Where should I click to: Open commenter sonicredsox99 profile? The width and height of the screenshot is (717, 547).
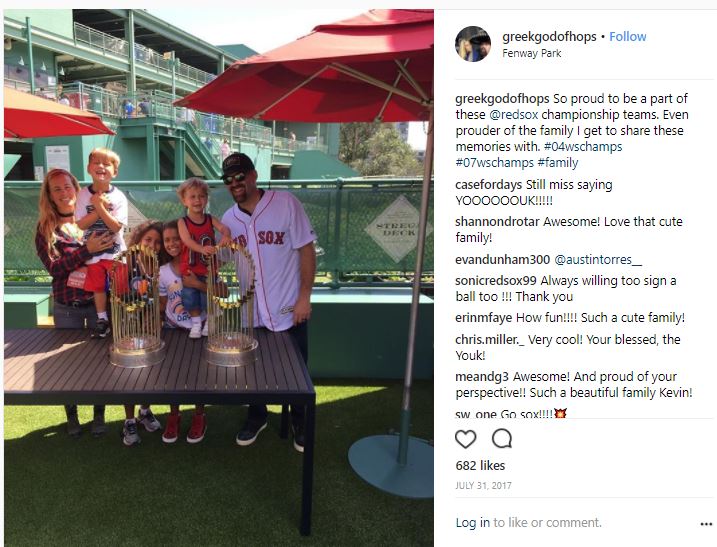(496, 280)
